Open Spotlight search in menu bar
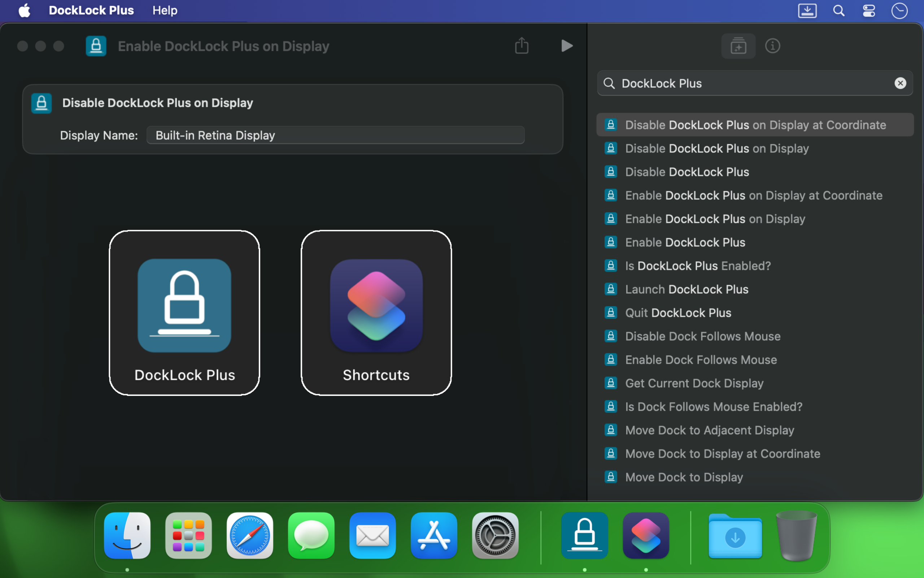 pos(838,10)
